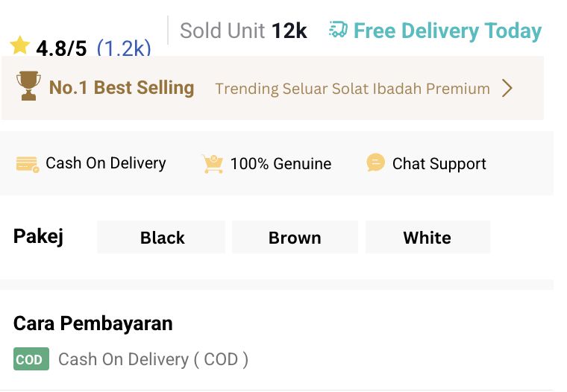Click the Sold Unit 12k text

click(x=243, y=31)
